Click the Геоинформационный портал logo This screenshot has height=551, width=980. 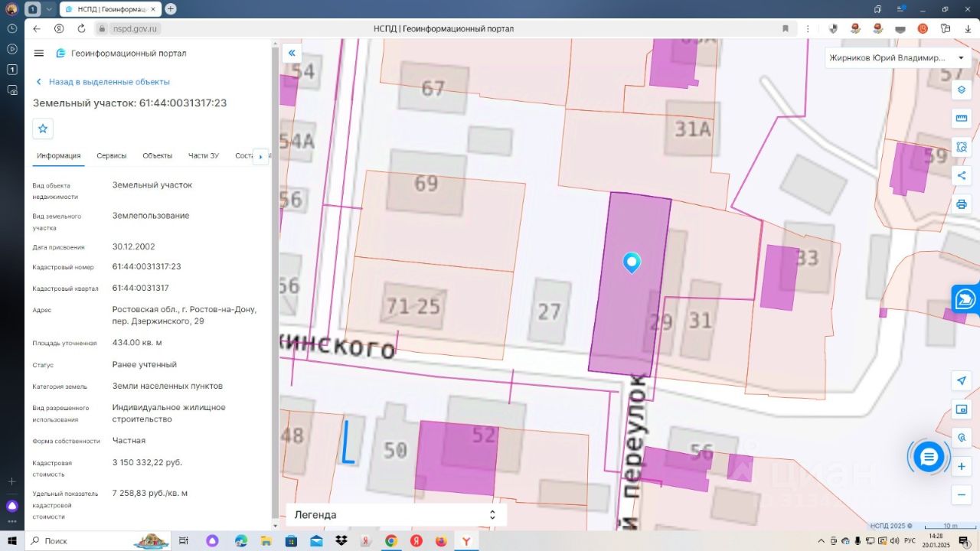(121, 53)
